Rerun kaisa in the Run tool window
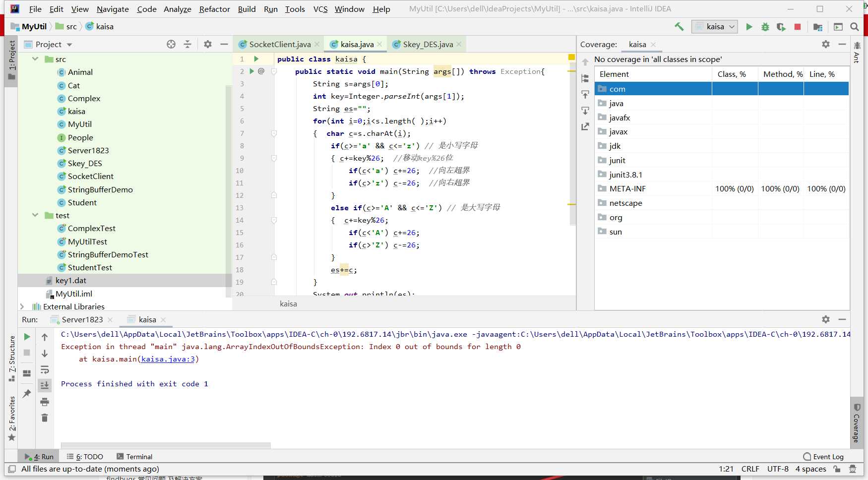868x480 pixels. coord(27,337)
